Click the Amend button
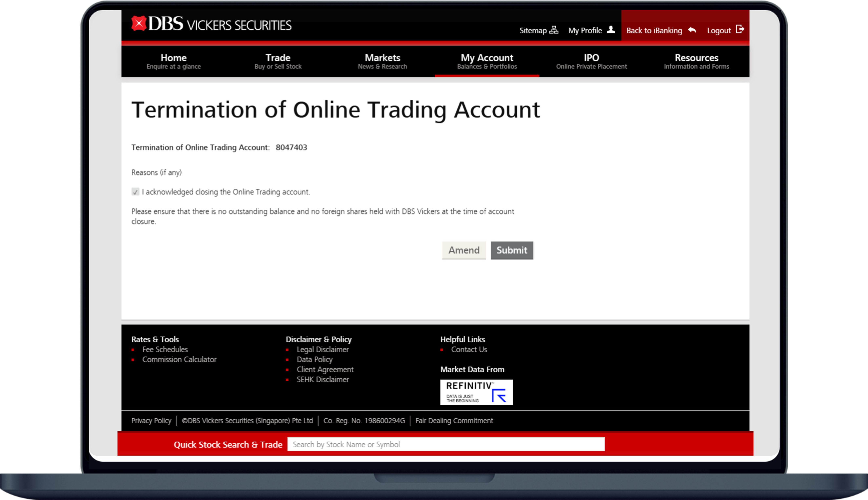Viewport: 868px width, 500px height. 464,250
